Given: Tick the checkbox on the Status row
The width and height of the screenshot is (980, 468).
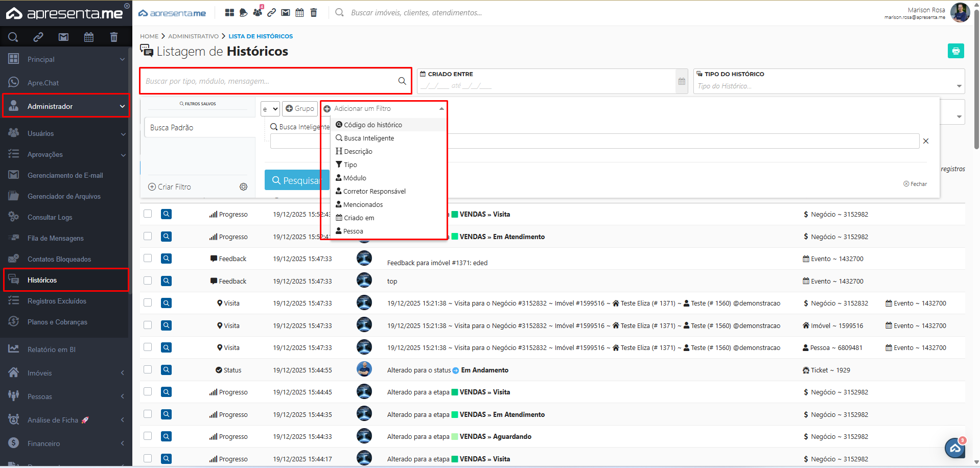Looking at the screenshot, I should tap(148, 370).
